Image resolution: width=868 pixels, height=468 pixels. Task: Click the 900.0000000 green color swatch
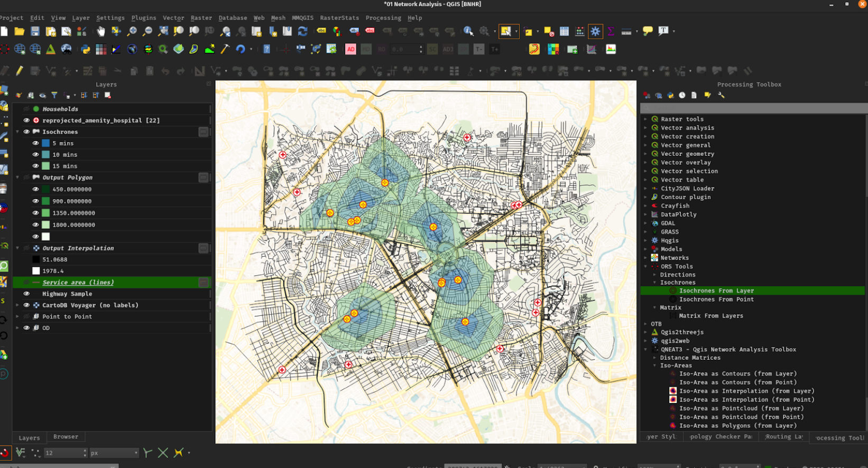(46, 201)
